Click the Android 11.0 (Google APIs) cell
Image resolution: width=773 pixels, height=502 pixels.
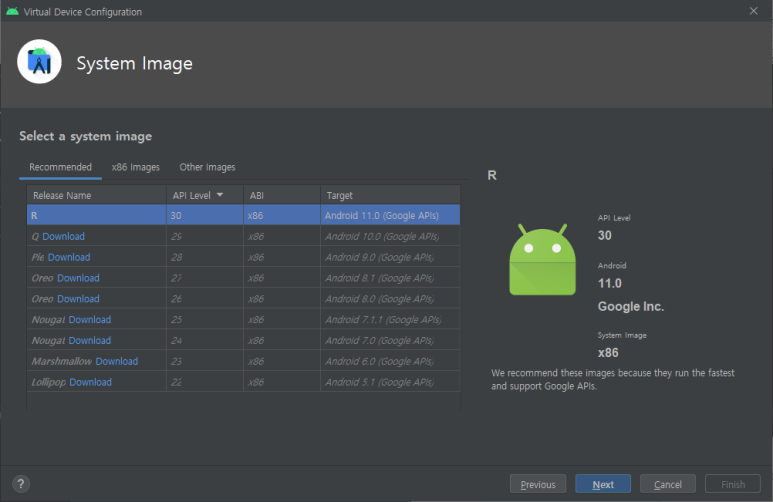pos(390,215)
